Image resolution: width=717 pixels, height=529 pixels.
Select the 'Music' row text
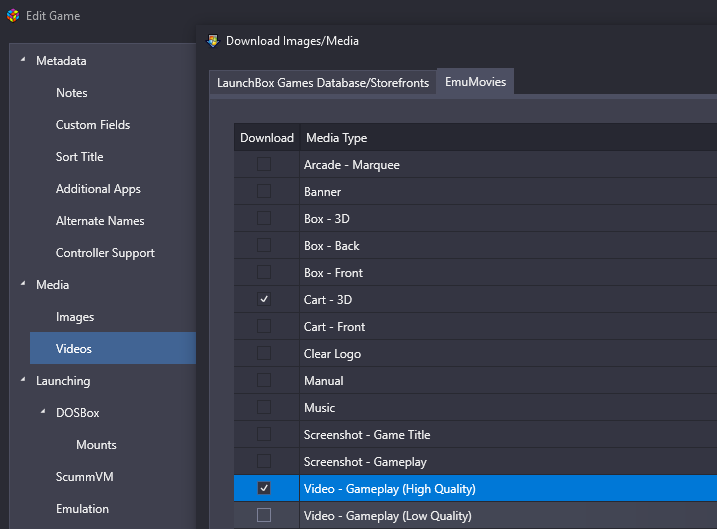pos(319,408)
